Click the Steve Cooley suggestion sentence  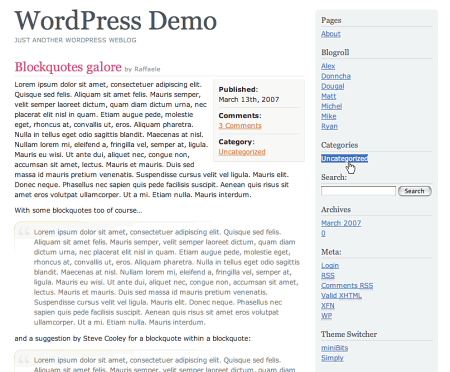click(x=132, y=338)
